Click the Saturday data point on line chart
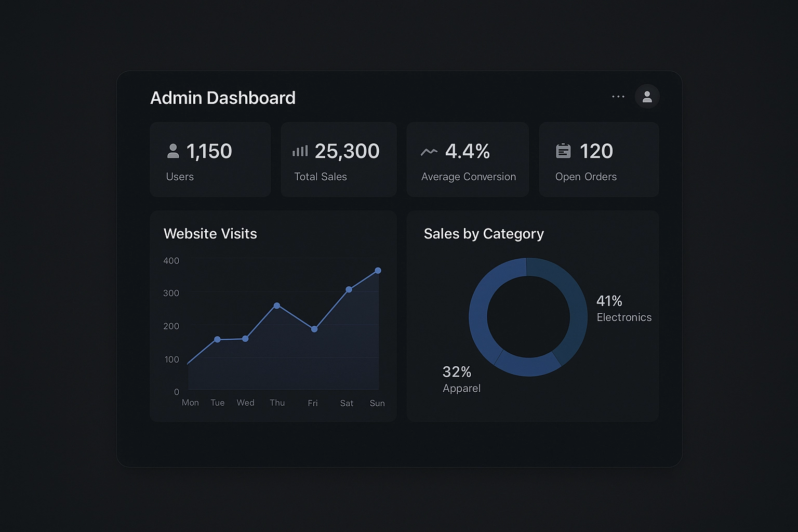798x532 pixels. coord(349,289)
